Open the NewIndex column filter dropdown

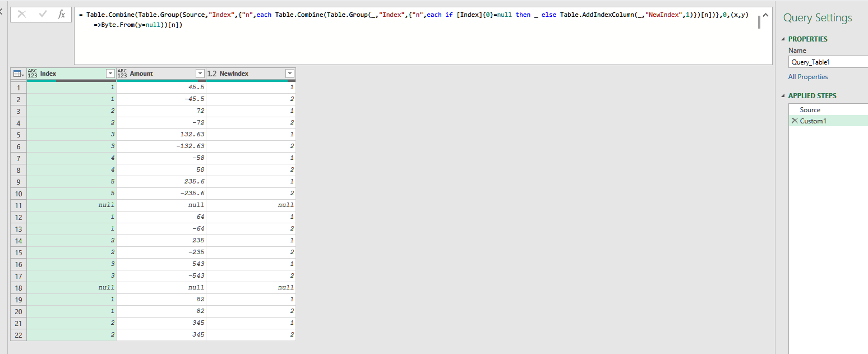point(289,73)
